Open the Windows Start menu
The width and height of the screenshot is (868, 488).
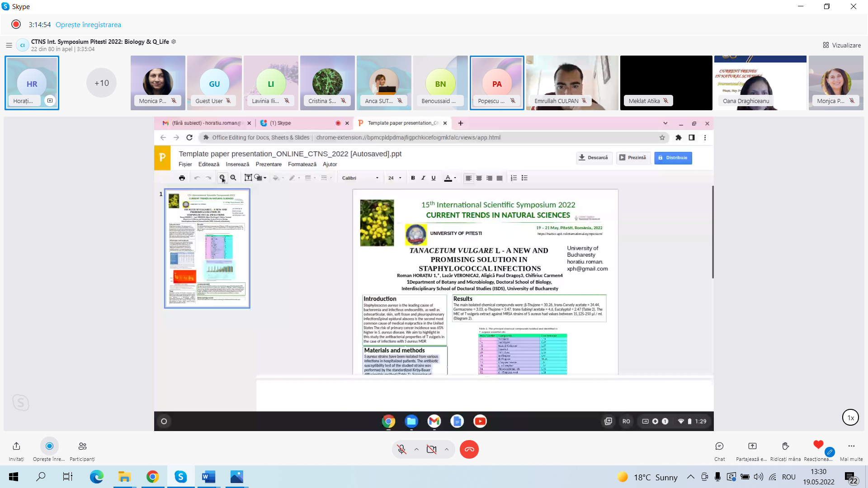[14, 477]
